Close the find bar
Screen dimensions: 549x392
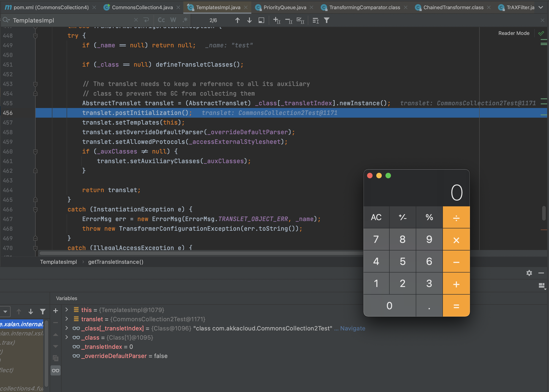543,20
